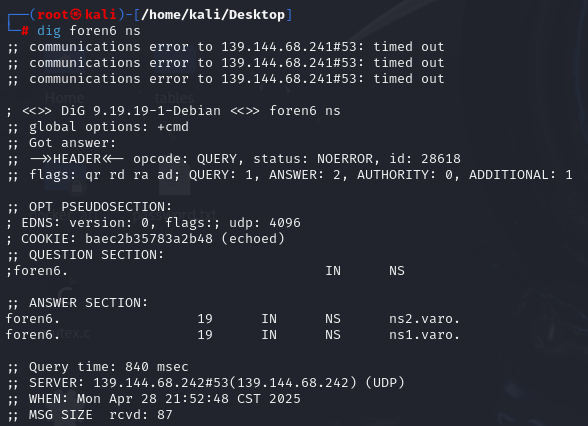
Task: Click the Query time 840 msec line
Action: pos(98,366)
